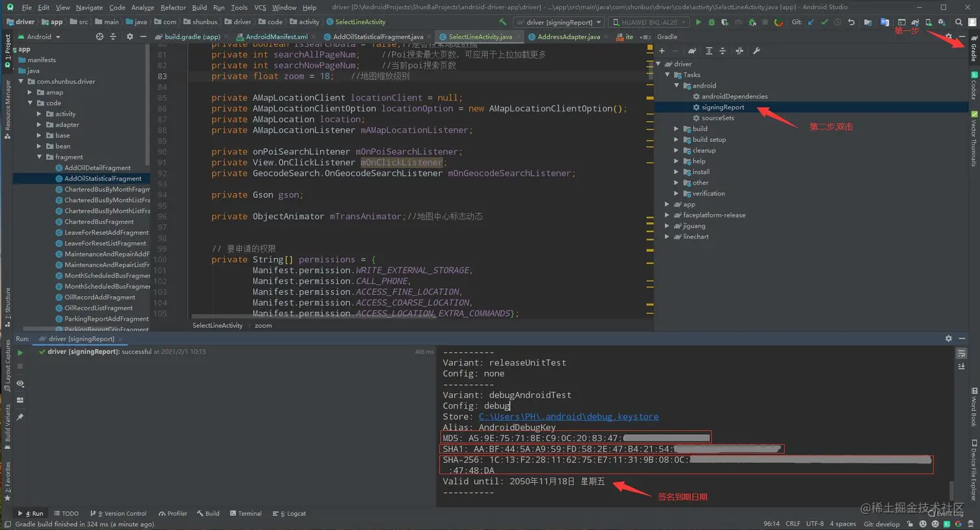This screenshot has height=530, width=980.
Task: Open the Terminal tool window
Action: pos(246,514)
